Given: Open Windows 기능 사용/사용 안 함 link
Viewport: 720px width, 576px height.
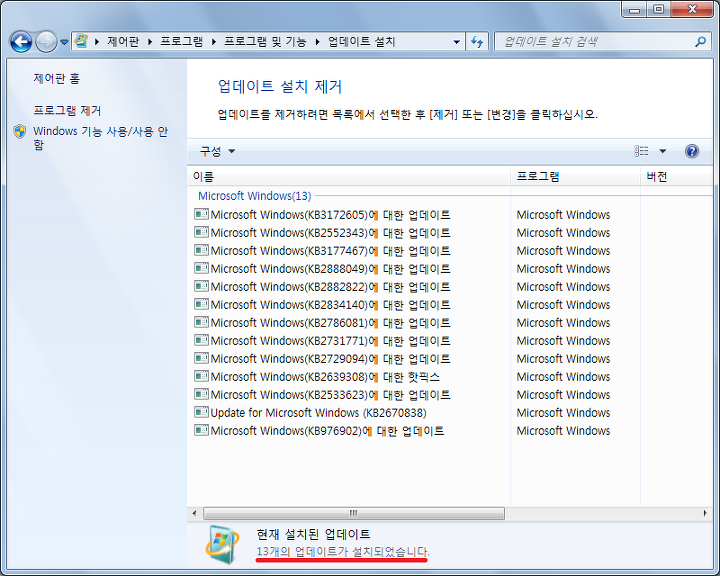Looking at the screenshot, I should point(101,138).
